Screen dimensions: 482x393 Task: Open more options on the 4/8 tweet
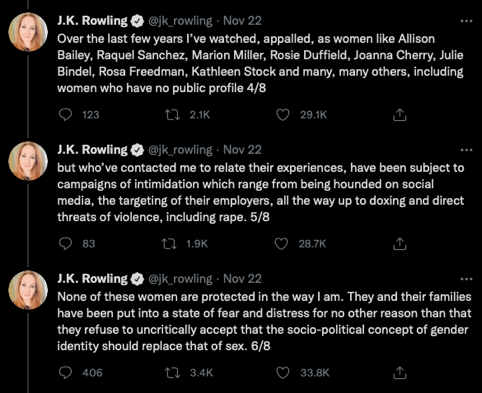tap(466, 21)
